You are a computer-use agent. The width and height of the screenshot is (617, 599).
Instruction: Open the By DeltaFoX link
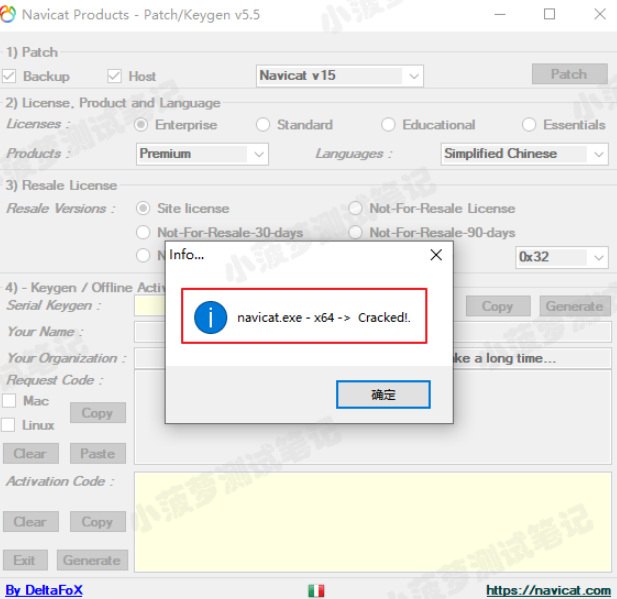coord(44,590)
